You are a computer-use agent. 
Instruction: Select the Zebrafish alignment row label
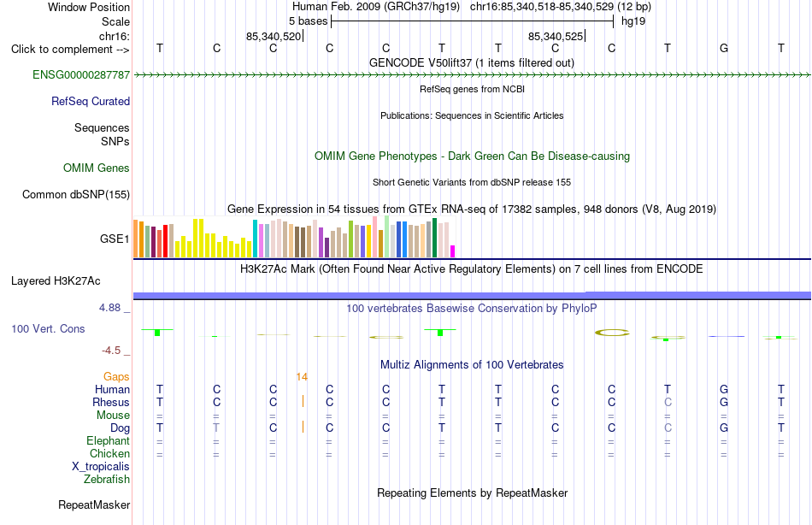click(x=107, y=479)
